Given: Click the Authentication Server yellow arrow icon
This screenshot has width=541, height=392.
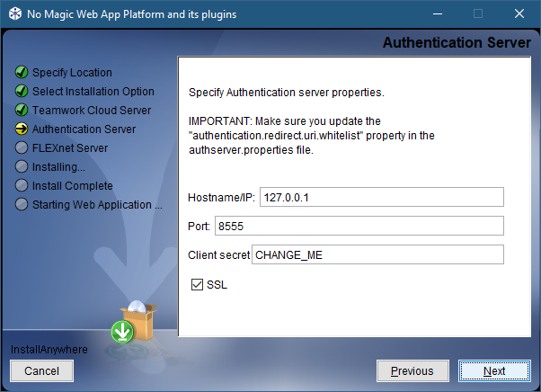Looking at the screenshot, I should click(22, 129).
